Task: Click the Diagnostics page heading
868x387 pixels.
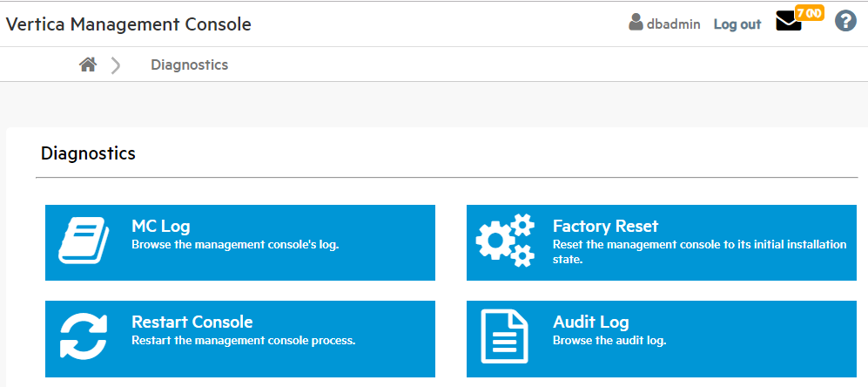Action: [88, 153]
